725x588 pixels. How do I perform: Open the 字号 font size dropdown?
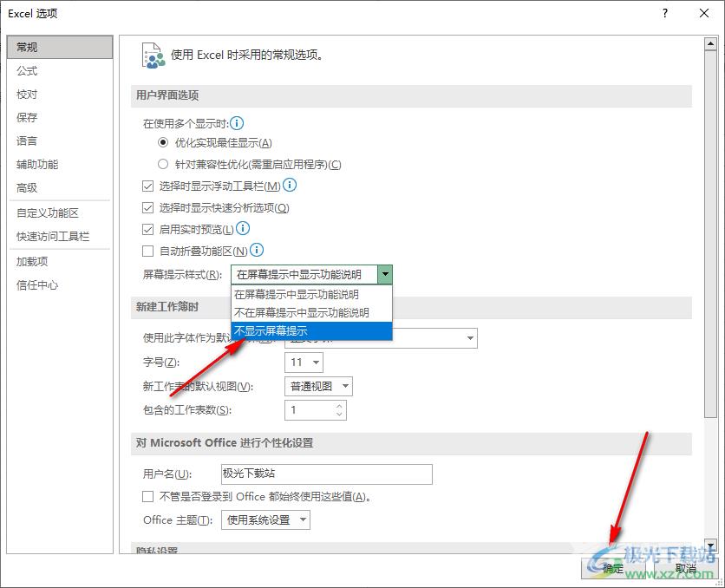(x=317, y=363)
